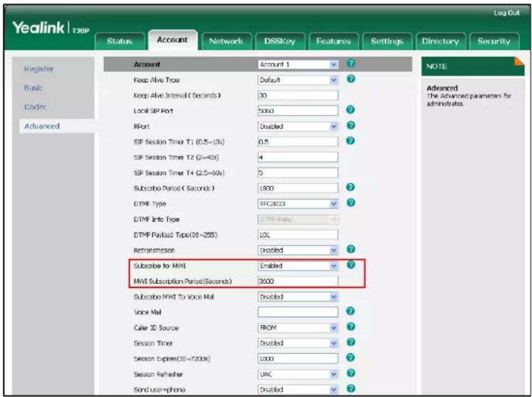Click the Log Out link

pyautogui.click(x=506, y=13)
